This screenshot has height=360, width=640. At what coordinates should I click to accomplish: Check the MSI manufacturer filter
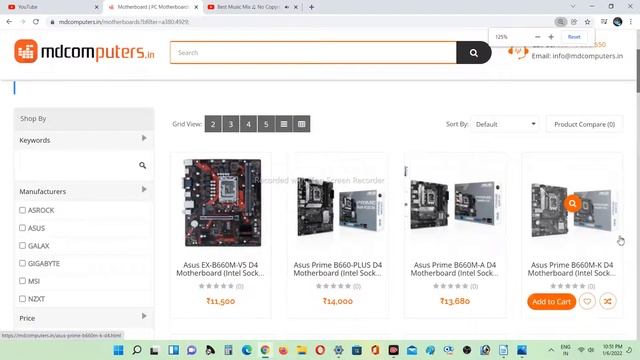[x=22, y=281]
